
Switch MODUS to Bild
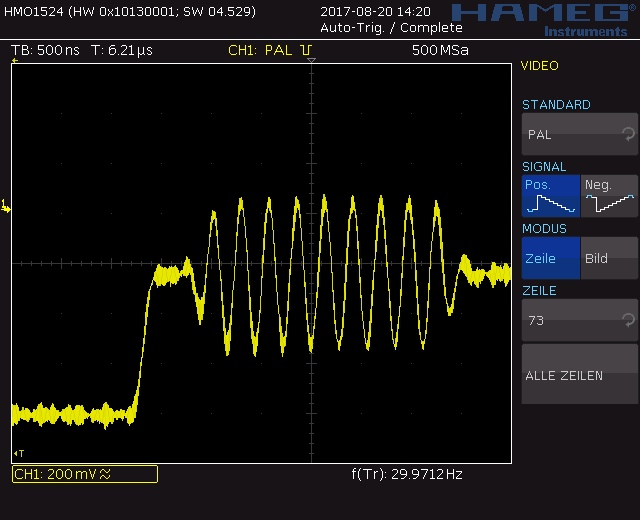pos(610,258)
